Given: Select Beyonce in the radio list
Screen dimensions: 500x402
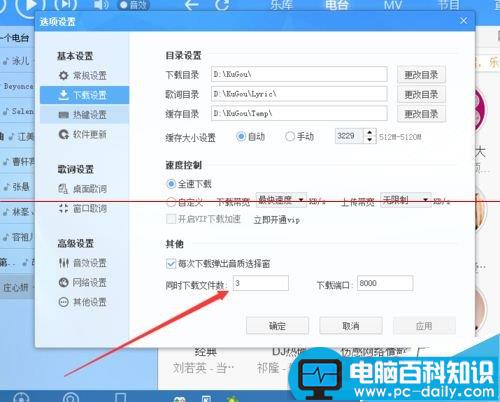Looking at the screenshot, I should tap(17, 86).
